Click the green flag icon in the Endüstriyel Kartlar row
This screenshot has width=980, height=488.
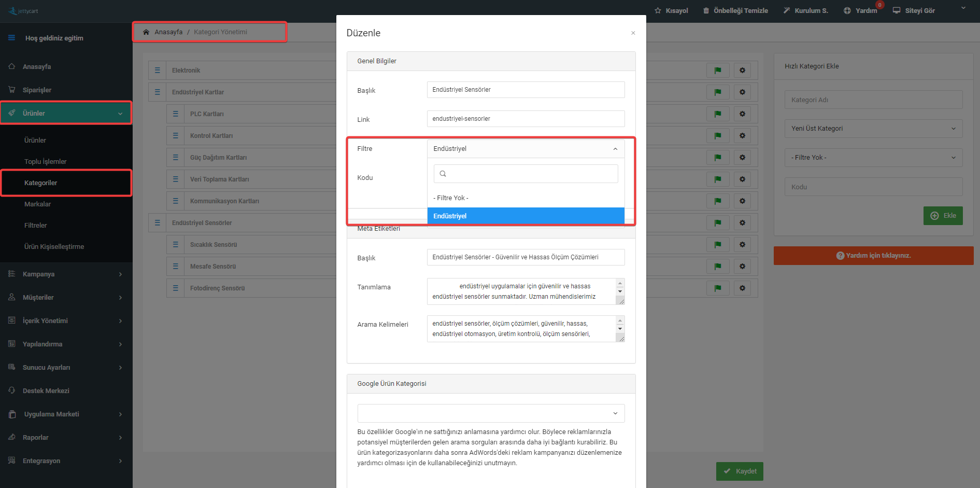pyautogui.click(x=718, y=92)
